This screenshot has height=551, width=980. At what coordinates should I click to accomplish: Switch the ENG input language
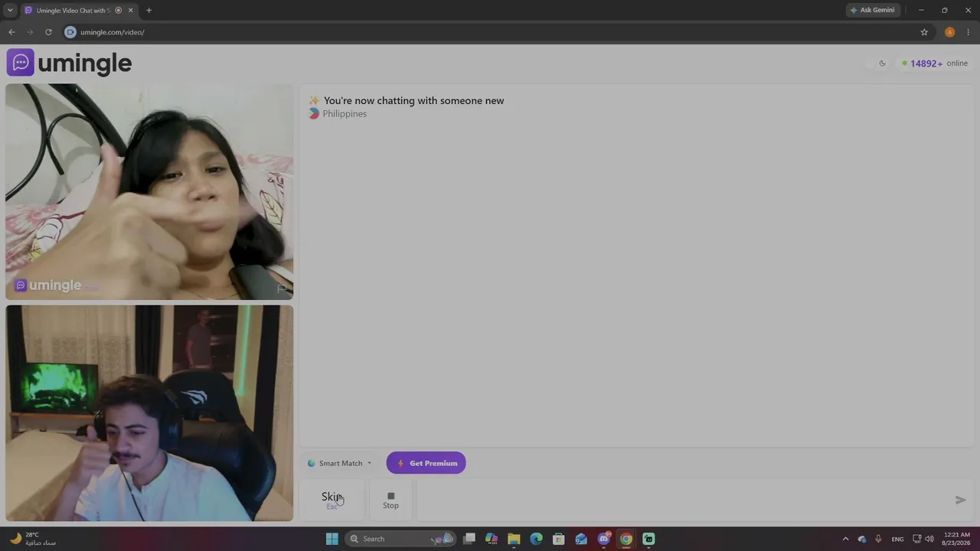(x=897, y=539)
